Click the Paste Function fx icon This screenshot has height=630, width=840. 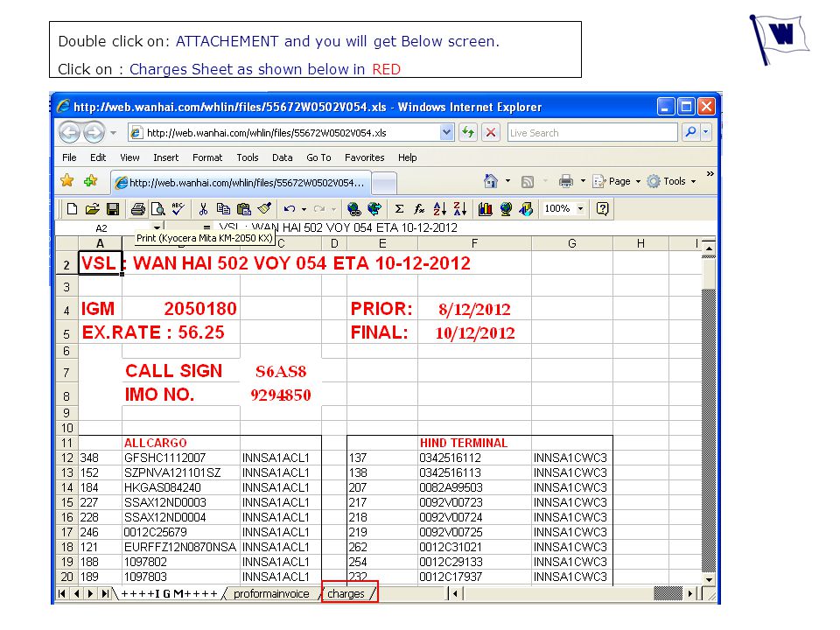(419, 209)
